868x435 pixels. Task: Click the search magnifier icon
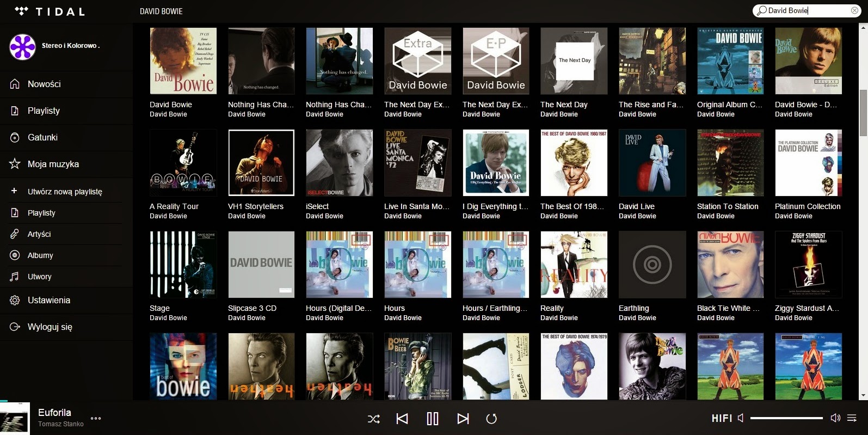click(762, 10)
